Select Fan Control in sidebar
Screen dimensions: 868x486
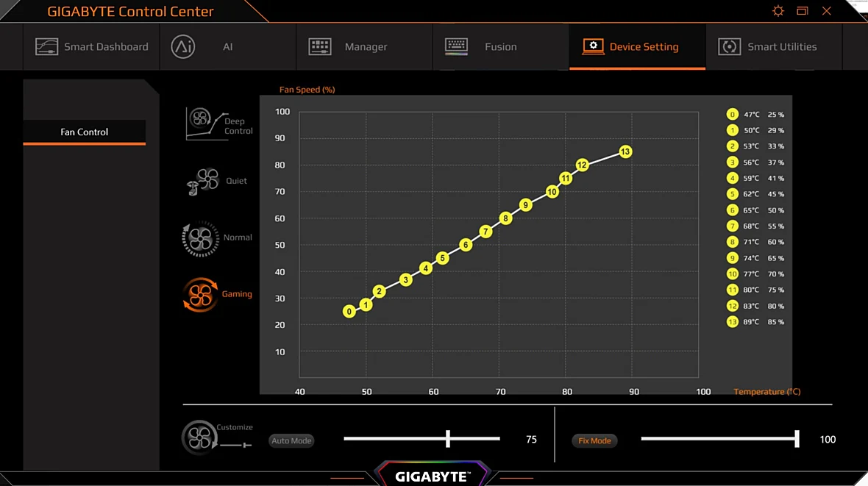pos(84,132)
